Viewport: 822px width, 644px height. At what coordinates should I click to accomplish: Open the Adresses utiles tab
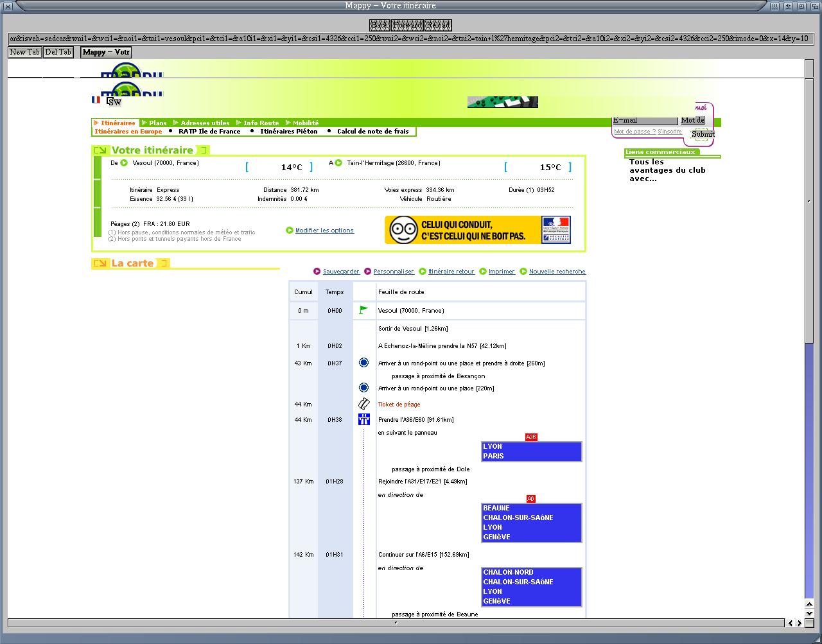coord(202,123)
